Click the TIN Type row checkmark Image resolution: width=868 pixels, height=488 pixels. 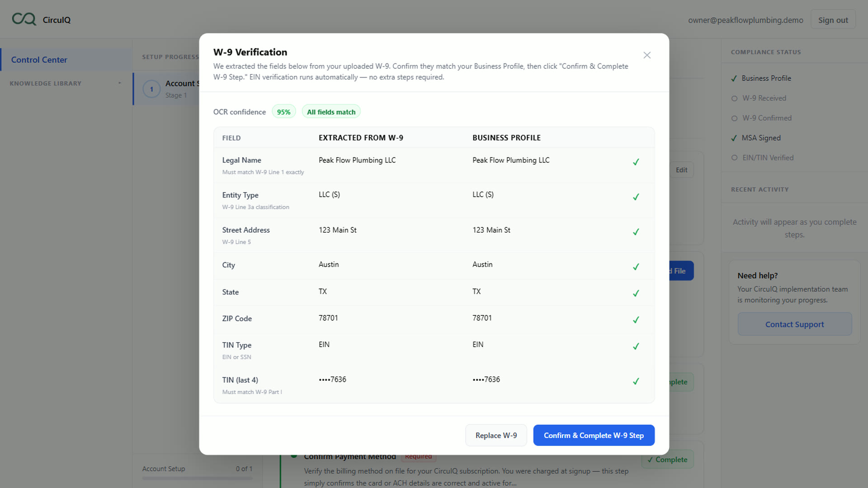[x=636, y=347]
